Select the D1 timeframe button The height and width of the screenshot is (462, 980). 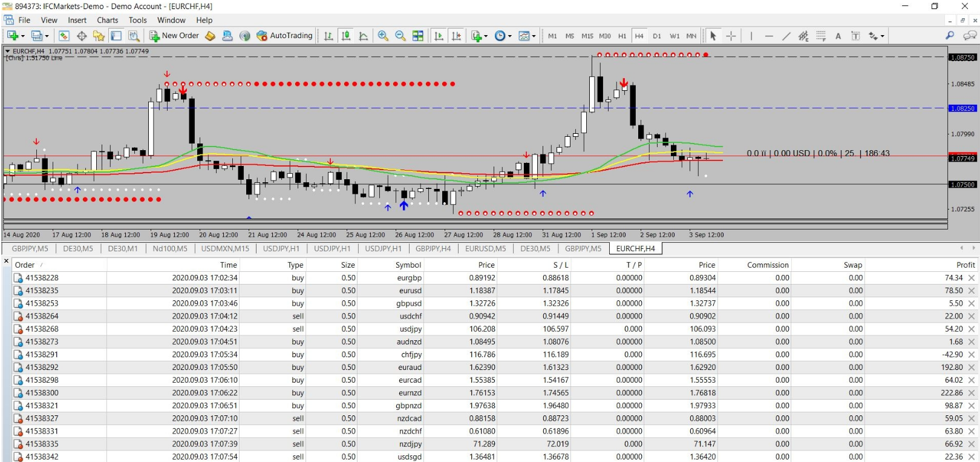click(656, 36)
